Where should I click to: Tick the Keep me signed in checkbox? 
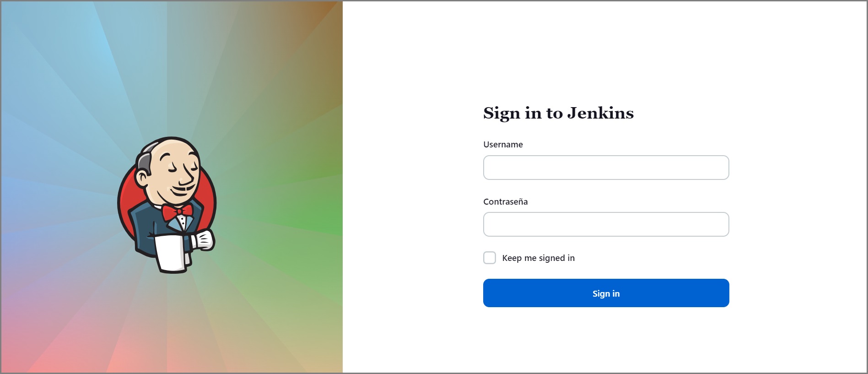click(490, 258)
